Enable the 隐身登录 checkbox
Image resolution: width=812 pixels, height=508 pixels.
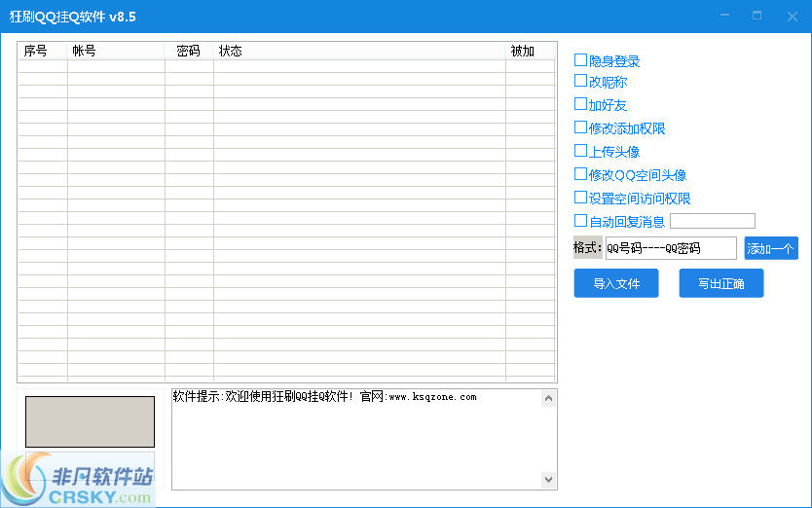[580, 60]
